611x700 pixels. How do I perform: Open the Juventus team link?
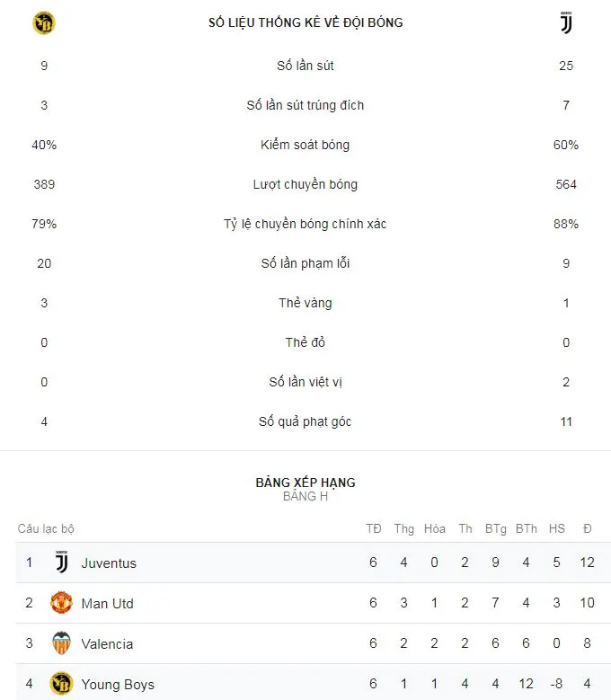(109, 563)
